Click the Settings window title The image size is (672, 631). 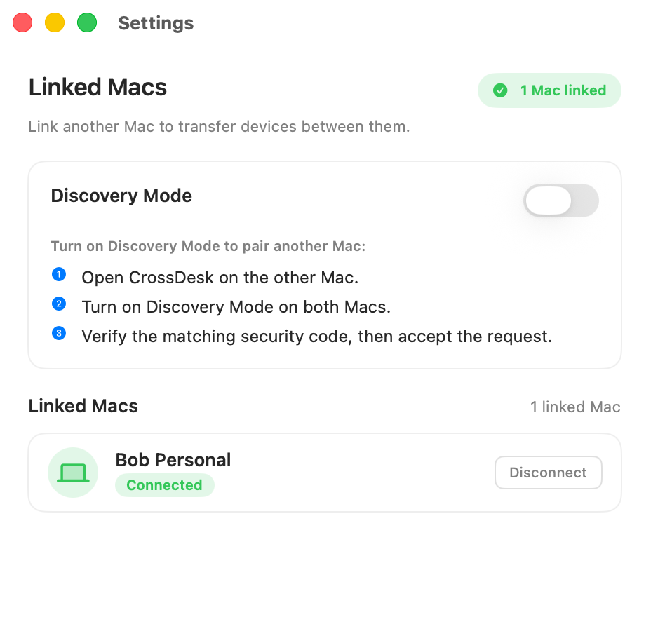156,23
